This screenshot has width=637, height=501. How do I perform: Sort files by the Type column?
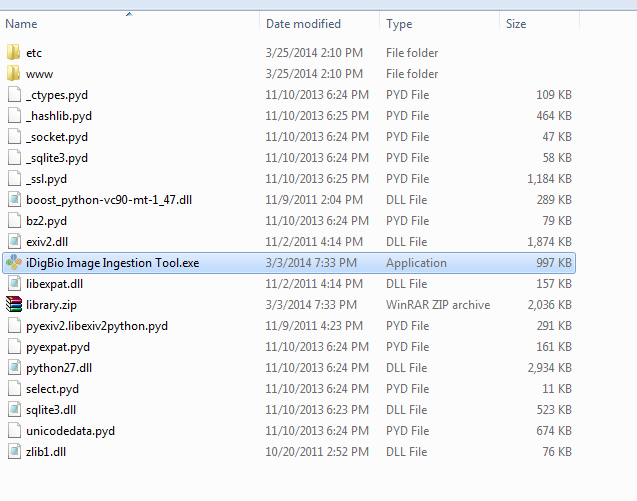click(x=399, y=23)
